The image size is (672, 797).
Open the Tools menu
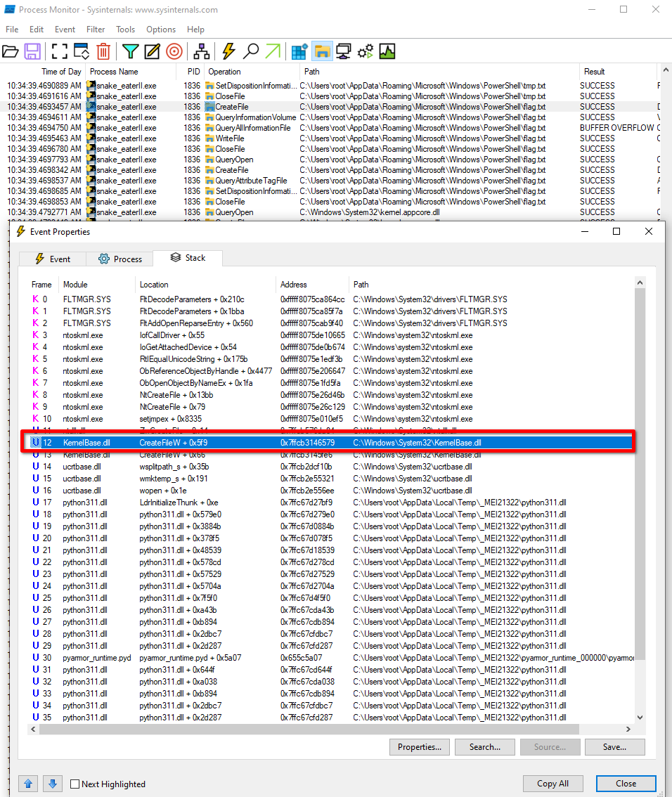pyautogui.click(x=125, y=30)
